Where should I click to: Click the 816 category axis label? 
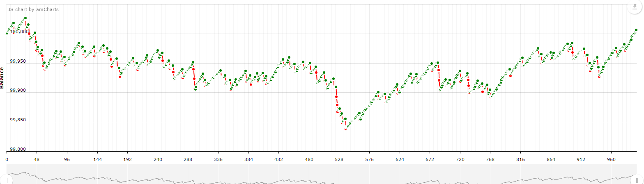click(521, 159)
